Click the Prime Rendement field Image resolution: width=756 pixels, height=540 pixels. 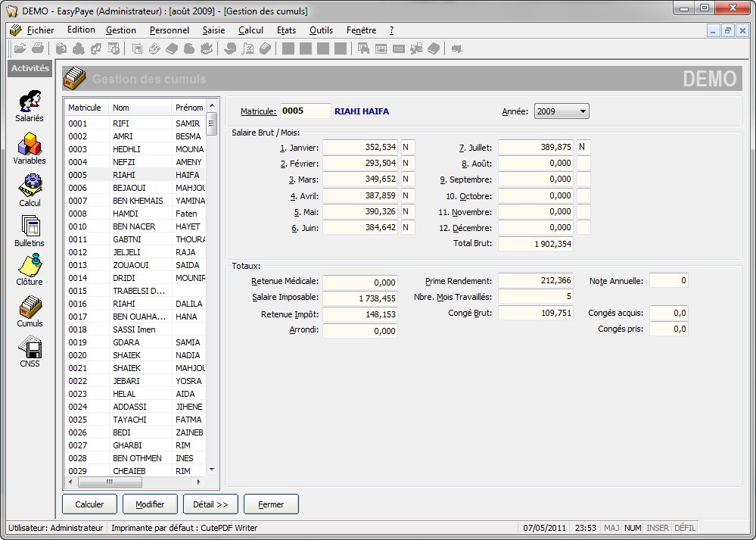tap(536, 280)
